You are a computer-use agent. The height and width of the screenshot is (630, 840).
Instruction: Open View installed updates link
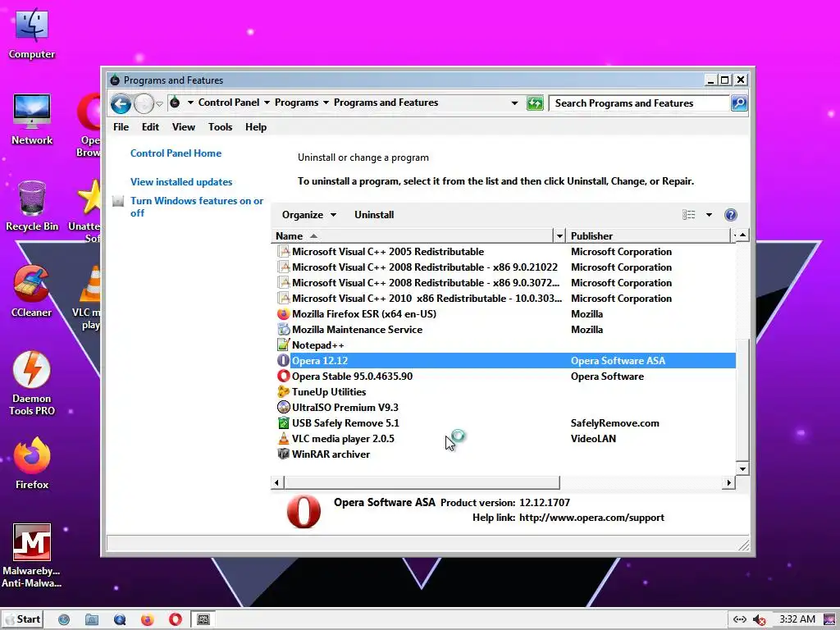pyautogui.click(x=181, y=182)
